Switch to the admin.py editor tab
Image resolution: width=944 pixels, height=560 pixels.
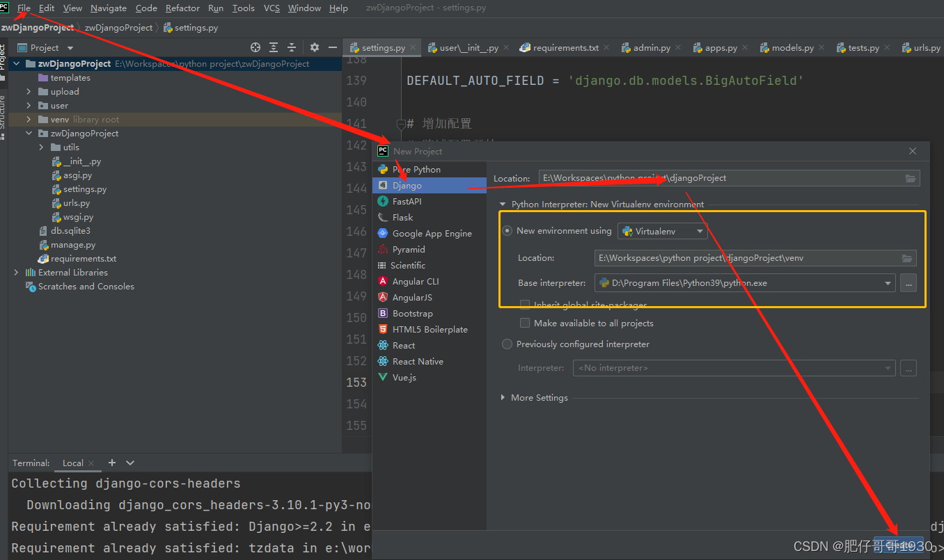652,48
